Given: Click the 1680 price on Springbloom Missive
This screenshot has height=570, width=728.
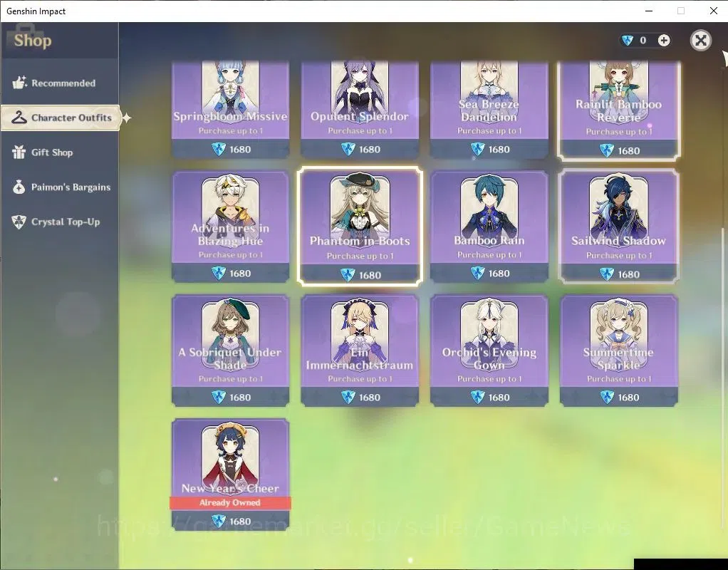Looking at the screenshot, I should pos(240,149).
